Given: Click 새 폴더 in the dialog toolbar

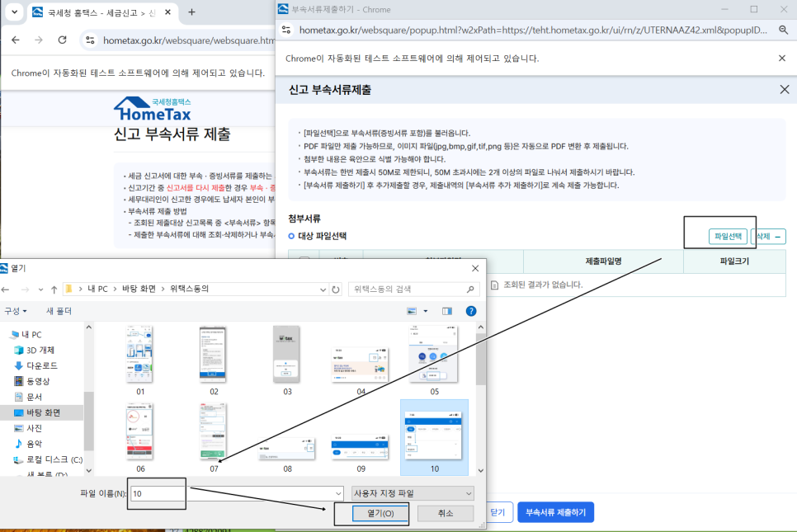Looking at the screenshot, I should coord(59,311).
